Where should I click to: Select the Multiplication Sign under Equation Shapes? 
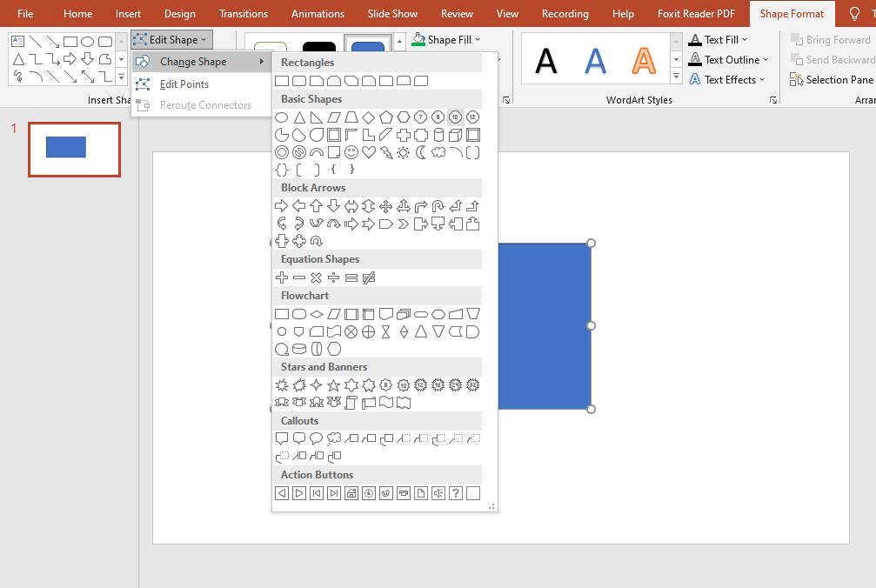[x=317, y=277]
